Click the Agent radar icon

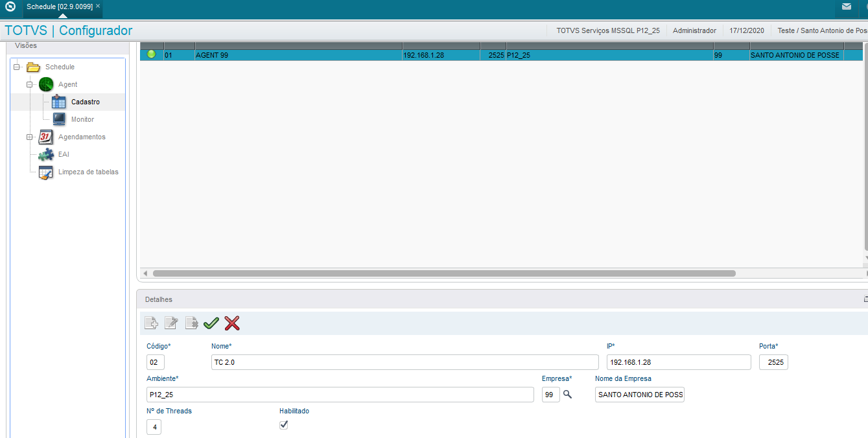[x=46, y=84]
